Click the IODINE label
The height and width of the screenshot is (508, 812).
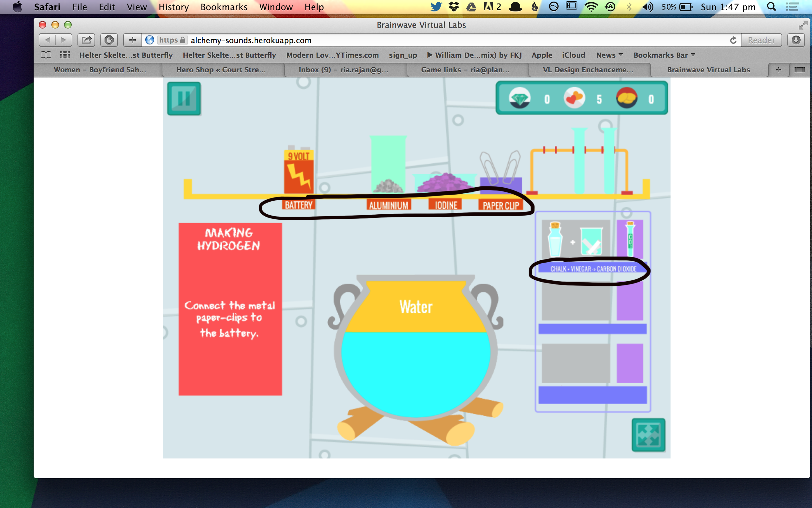[x=446, y=205]
